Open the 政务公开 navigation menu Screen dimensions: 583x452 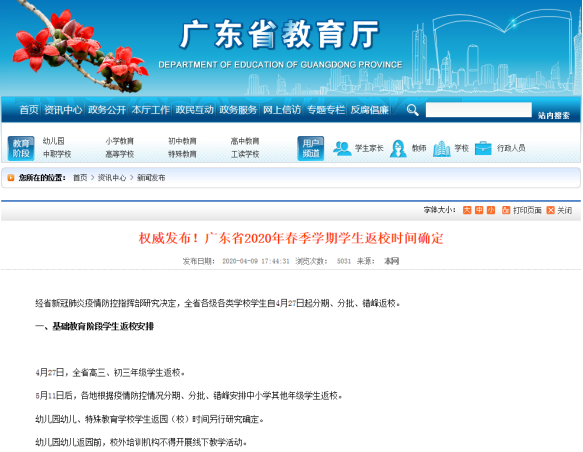click(107, 110)
